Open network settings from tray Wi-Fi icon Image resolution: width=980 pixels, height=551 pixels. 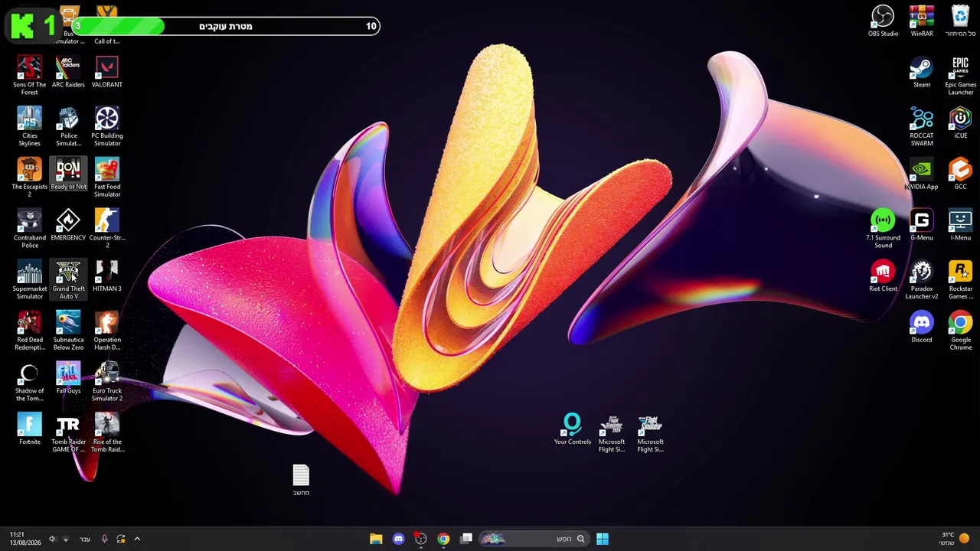(66, 539)
